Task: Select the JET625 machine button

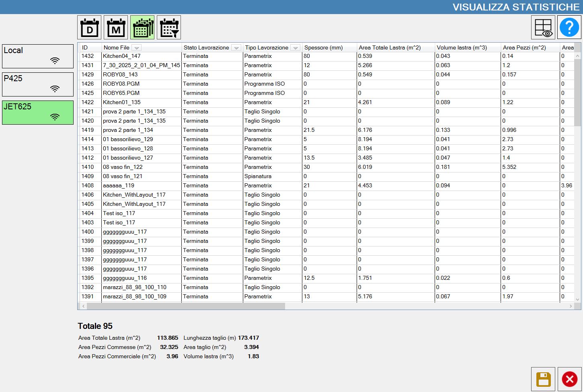Action: [38, 113]
